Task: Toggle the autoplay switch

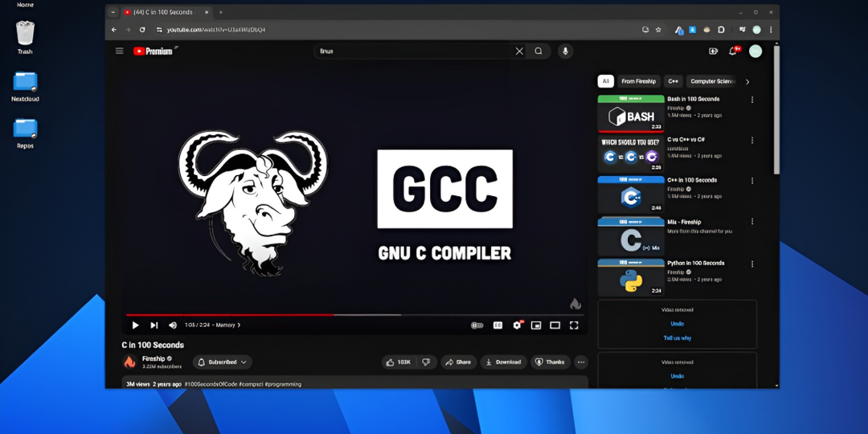Action: [477, 325]
